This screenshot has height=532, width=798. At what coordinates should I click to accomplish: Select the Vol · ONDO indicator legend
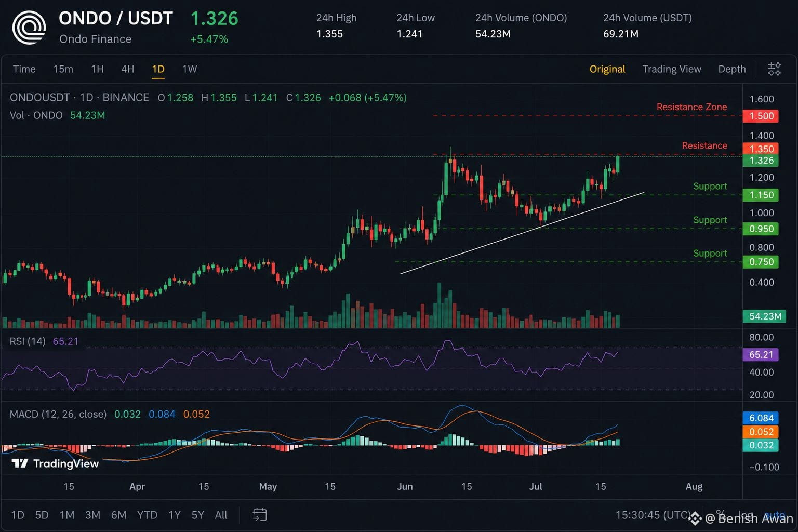click(x=36, y=115)
